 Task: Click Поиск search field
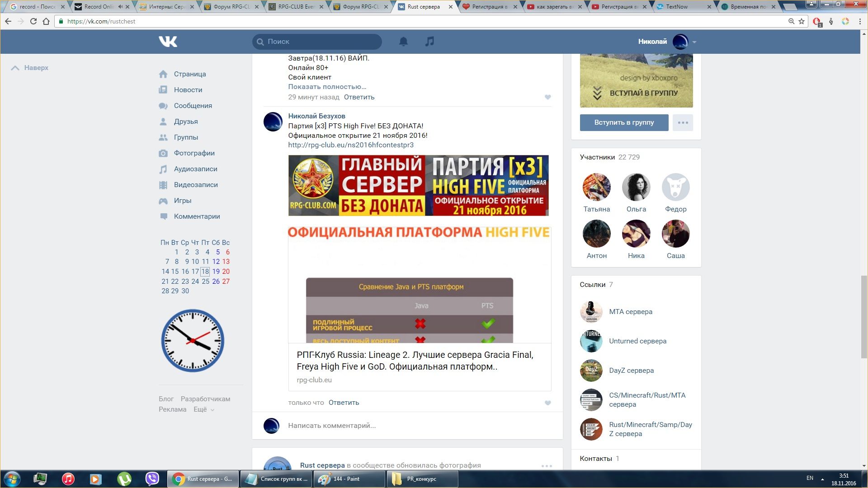pyautogui.click(x=317, y=42)
